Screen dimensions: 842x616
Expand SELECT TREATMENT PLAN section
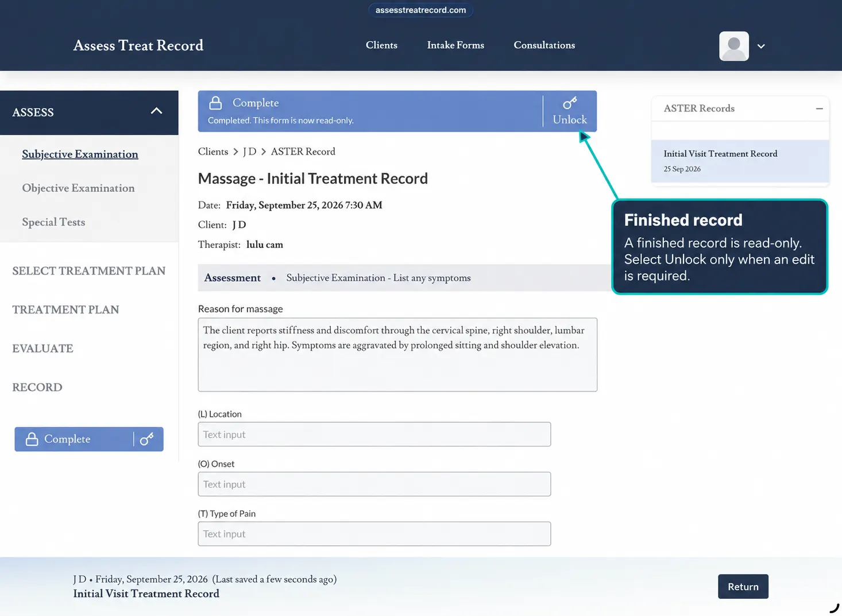[89, 271]
